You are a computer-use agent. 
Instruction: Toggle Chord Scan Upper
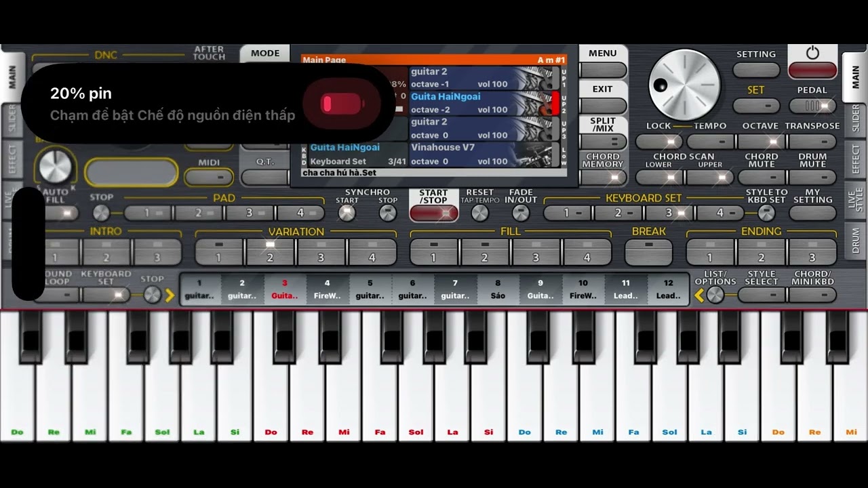710,177
